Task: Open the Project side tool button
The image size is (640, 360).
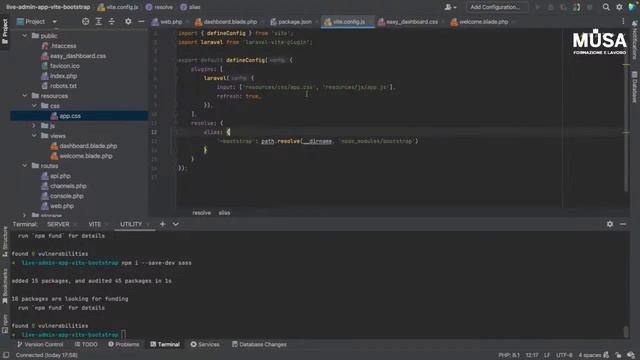Action: [x=5, y=31]
